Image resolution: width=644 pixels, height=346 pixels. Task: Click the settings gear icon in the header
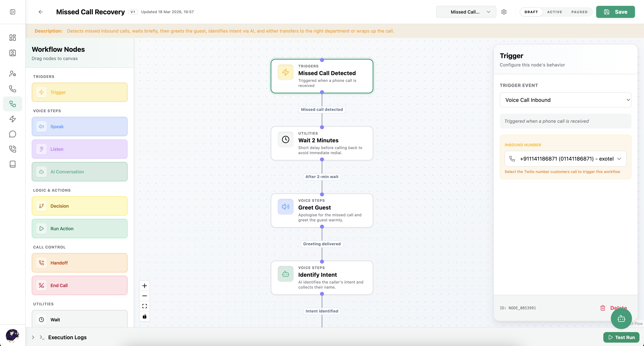pyautogui.click(x=504, y=12)
